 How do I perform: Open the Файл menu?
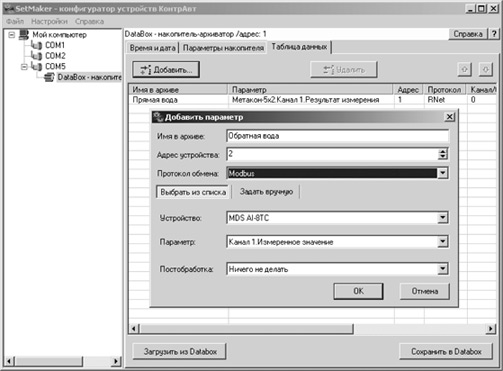pyautogui.click(x=15, y=21)
